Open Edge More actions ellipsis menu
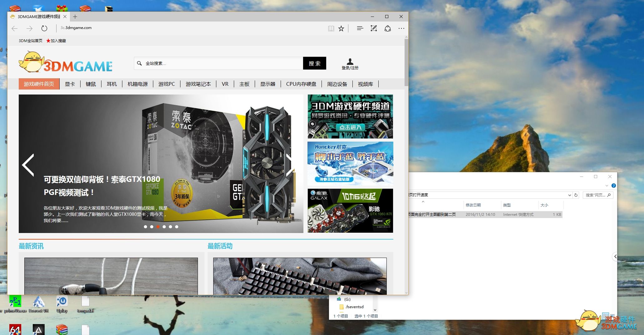This screenshot has width=644, height=335. (401, 28)
